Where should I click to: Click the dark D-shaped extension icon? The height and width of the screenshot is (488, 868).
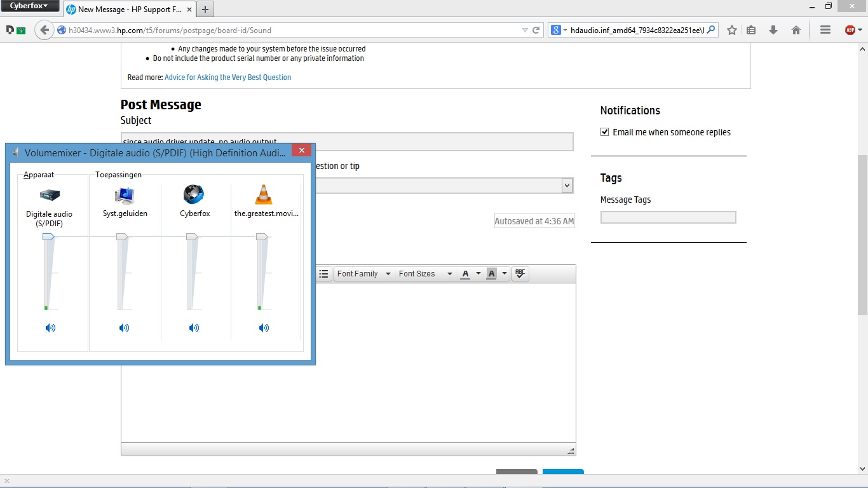[x=10, y=29]
